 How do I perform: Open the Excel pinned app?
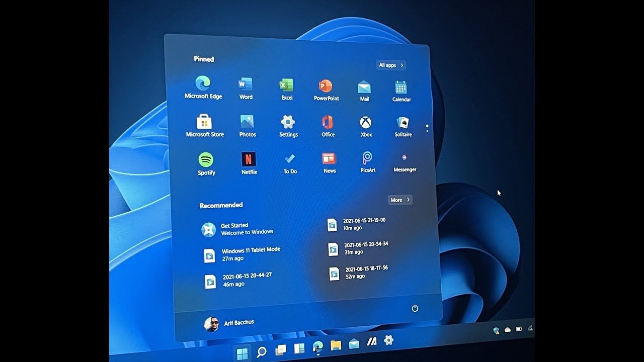[x=287, y=89]
